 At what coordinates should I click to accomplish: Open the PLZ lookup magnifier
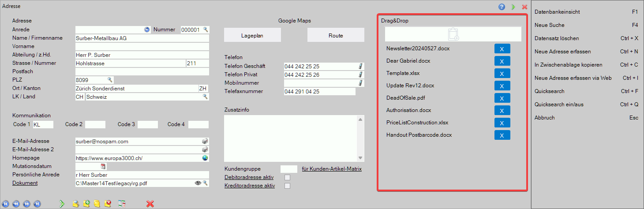pos(110,80)
